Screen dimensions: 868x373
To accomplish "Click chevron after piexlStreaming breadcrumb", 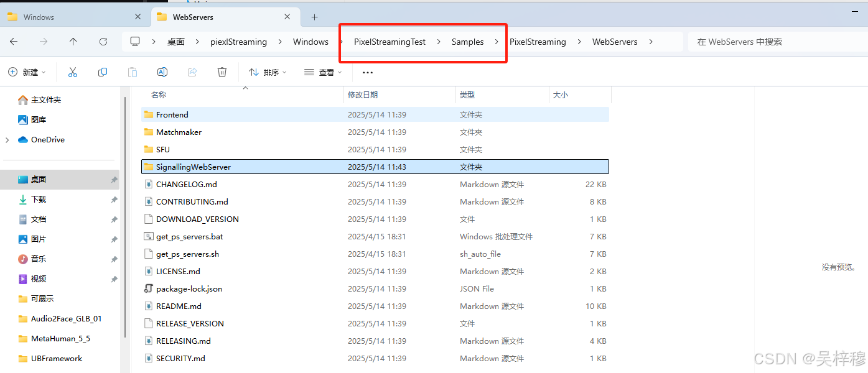I will click(280, 42).
